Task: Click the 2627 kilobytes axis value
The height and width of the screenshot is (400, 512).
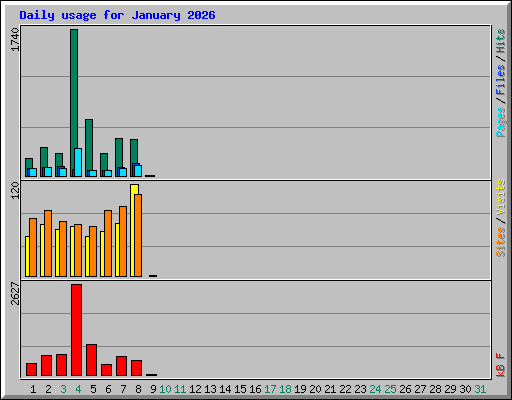Action: pyautogui.click(x=15, y=294)
